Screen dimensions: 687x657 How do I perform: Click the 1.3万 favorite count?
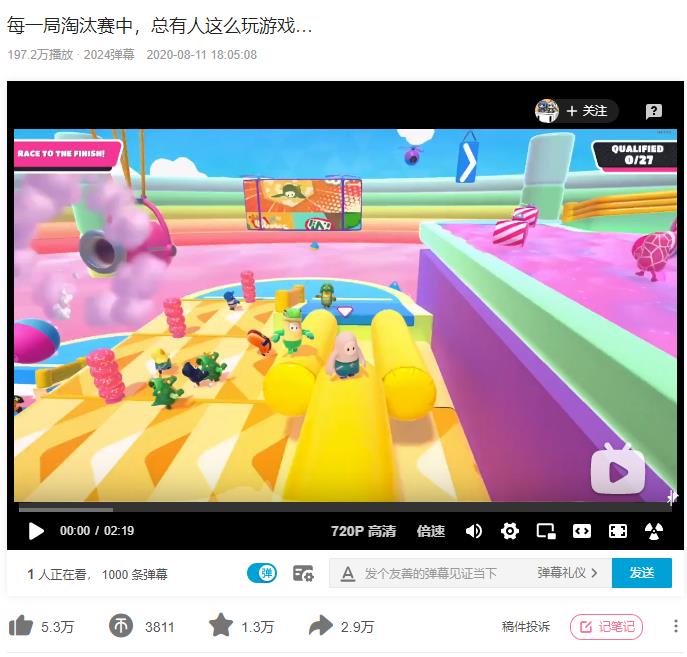coord(258,627)
